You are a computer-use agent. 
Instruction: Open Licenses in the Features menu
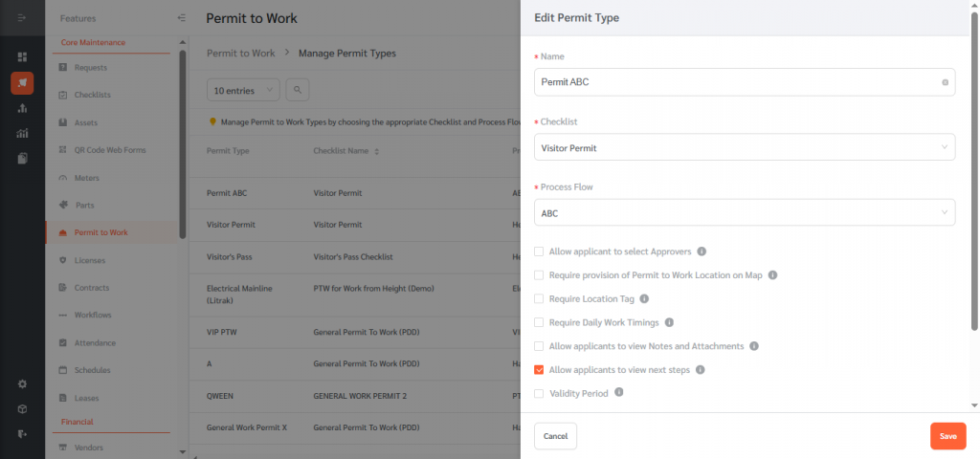click(x=90, y=260)
